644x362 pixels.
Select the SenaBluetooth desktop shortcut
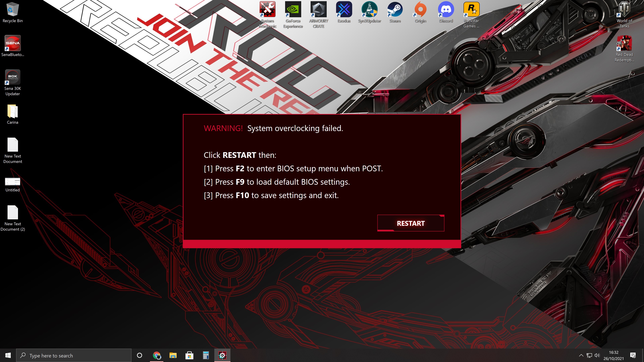pyautogui.click(x=13, y=46)
